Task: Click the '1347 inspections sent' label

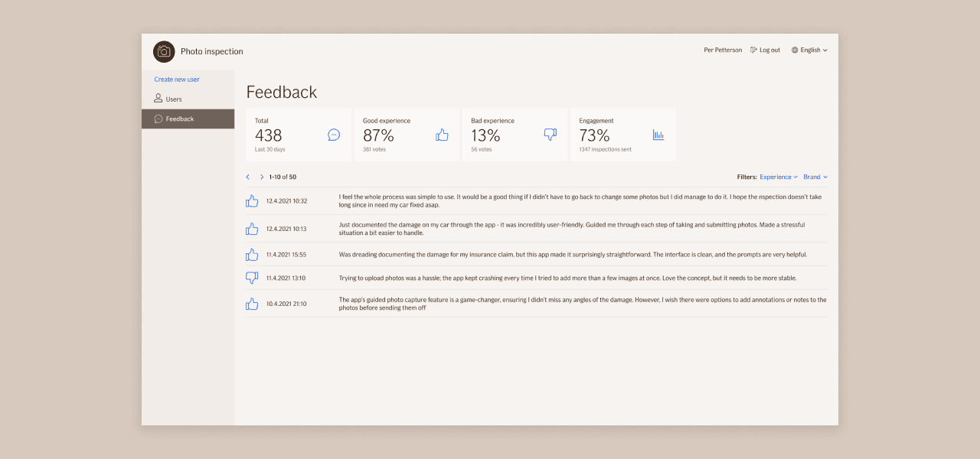Action: (606, 149)
